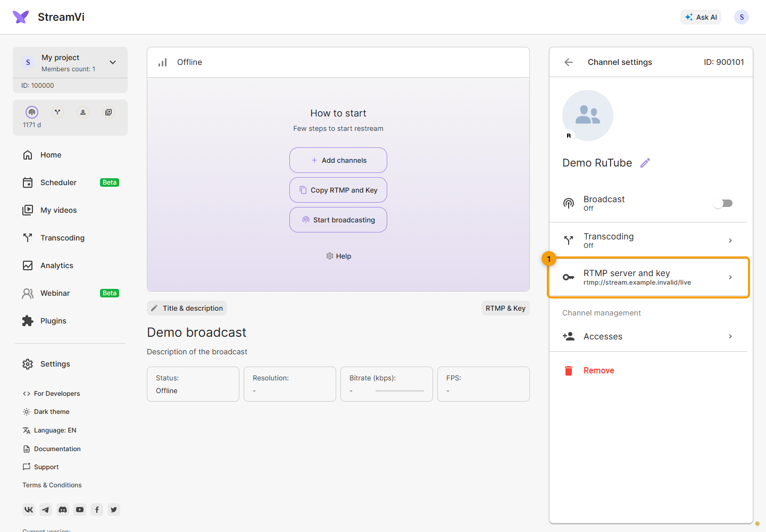
Task: Open RTMP server and key row
Action: [648, 277]
